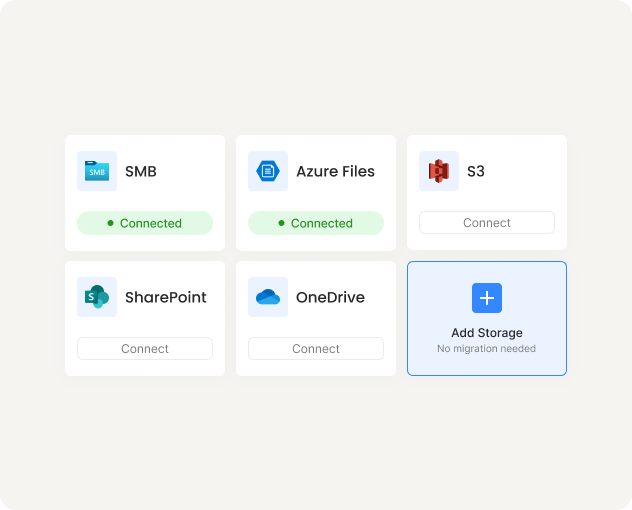
Task: Click the Azure Files hexagon icon
Action: (x=268, y=171)
